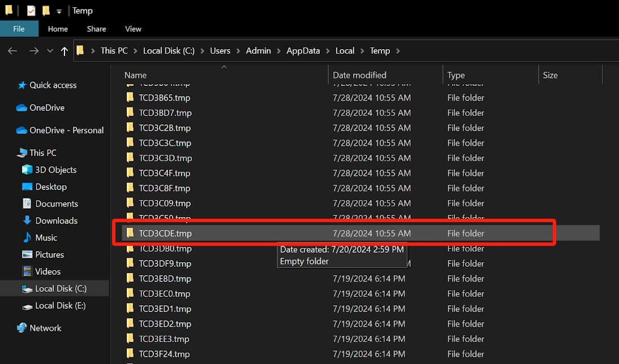
Task: Click the back navigation arrow
Action: click(12, 51)
